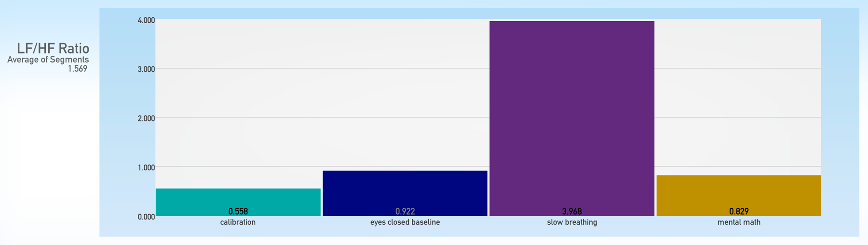Click the 0.000 y-axis tick label
868x245 pixels.
coord(146,217)
